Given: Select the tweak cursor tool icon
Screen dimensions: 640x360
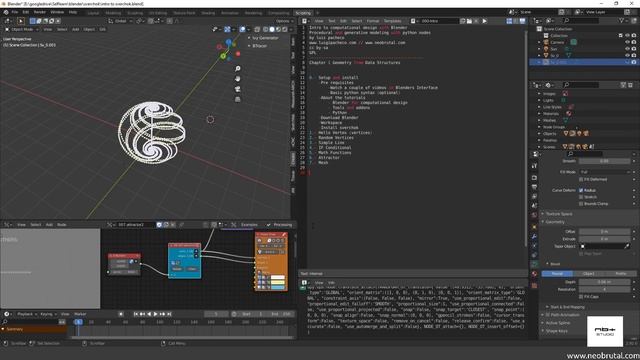Looking at the screenshot, I should tap(20, 21).
